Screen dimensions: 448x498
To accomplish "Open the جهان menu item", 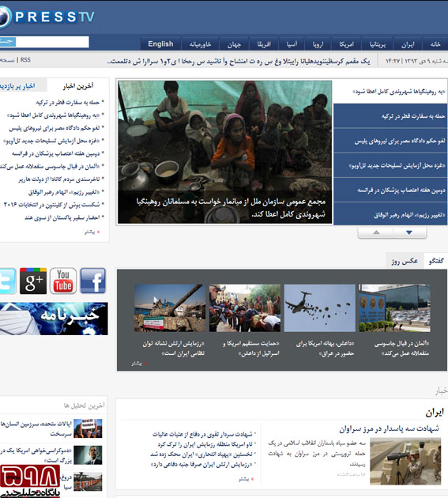I will (x=234, y=44).
